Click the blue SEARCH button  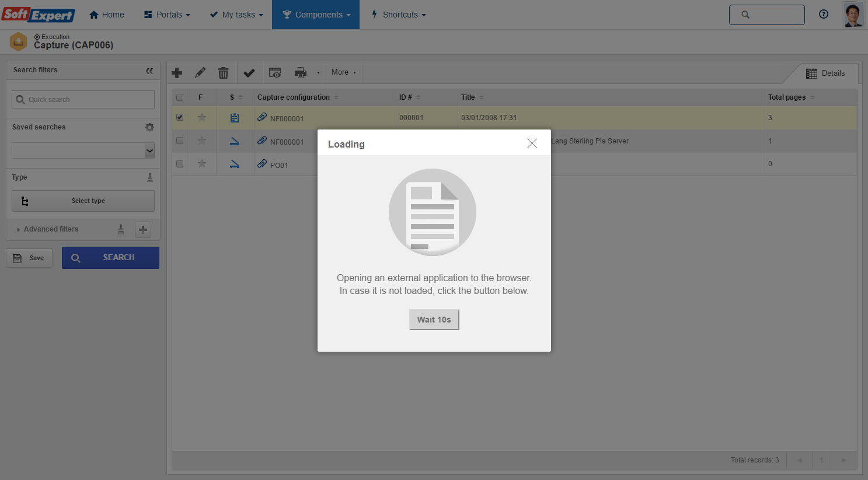click(x=110, y=258)
